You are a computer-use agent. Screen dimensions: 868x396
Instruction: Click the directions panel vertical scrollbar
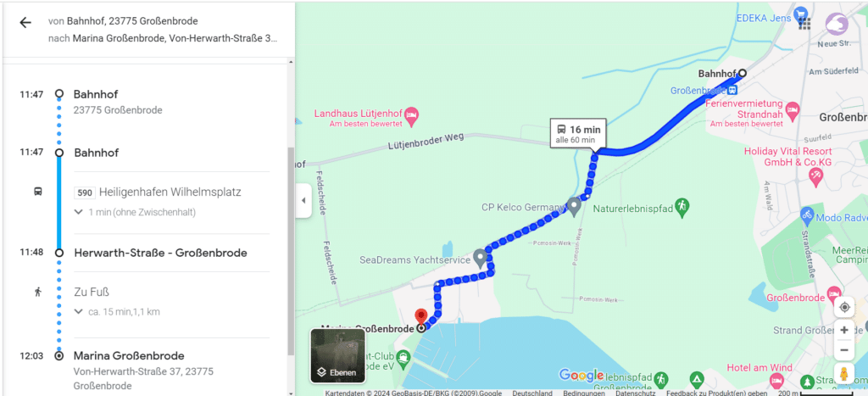point(292,252)
